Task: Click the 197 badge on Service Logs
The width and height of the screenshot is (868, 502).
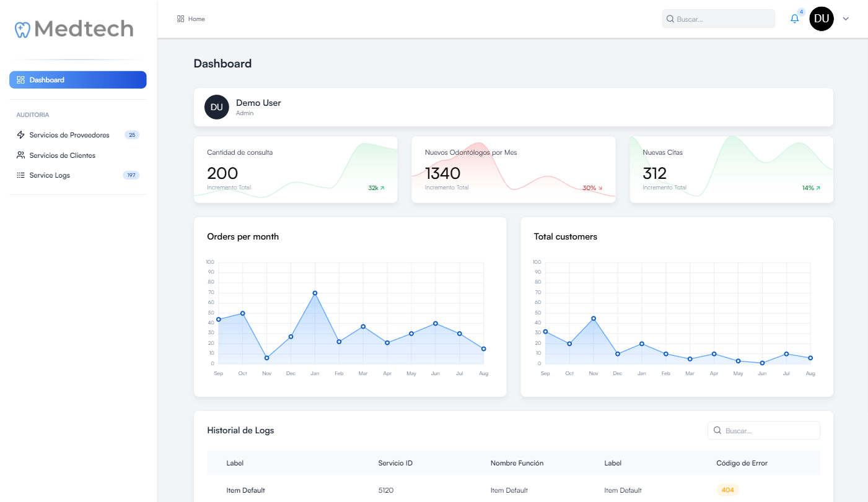Action: 131,175
